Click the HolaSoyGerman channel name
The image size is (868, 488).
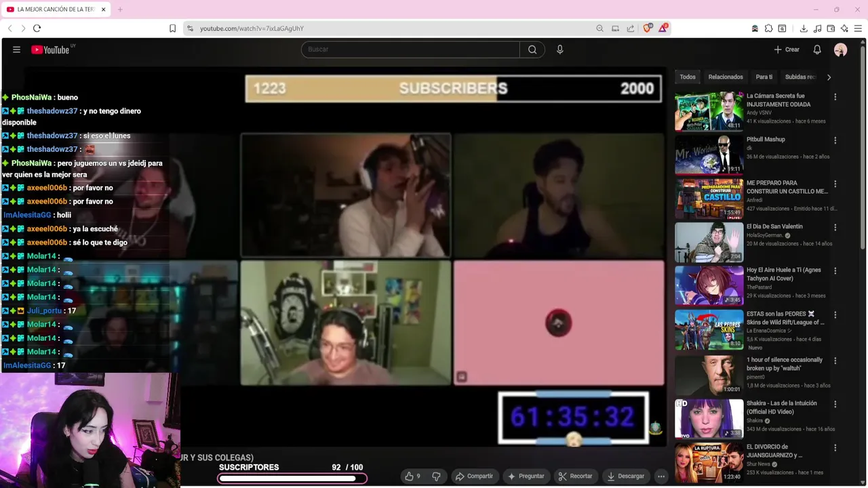coord(765,235)
